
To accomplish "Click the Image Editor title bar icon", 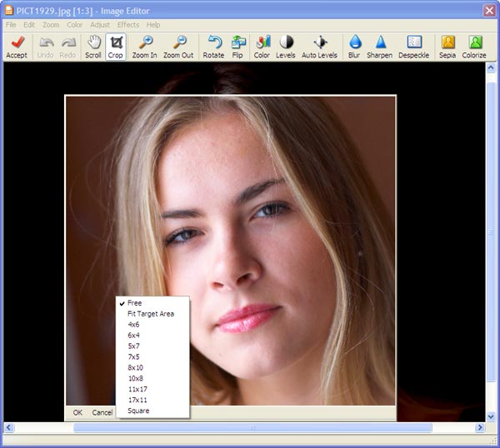I will (x=9, y=11).
